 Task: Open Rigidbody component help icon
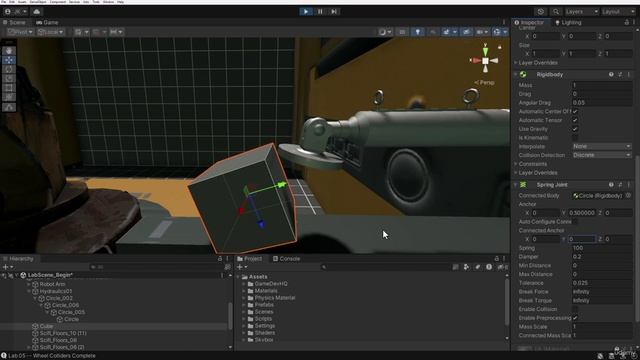click(611, 75)
